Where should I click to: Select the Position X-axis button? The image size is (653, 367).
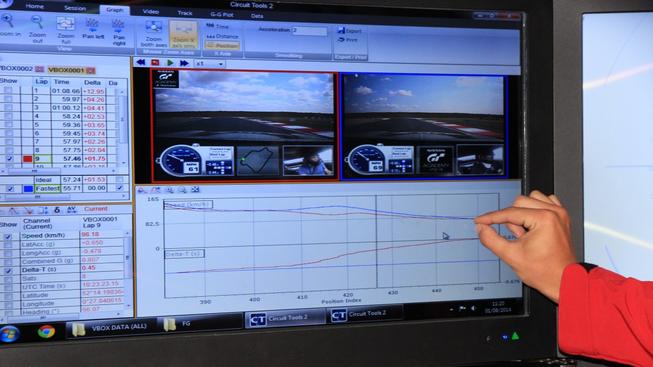(x=222, y=45)
